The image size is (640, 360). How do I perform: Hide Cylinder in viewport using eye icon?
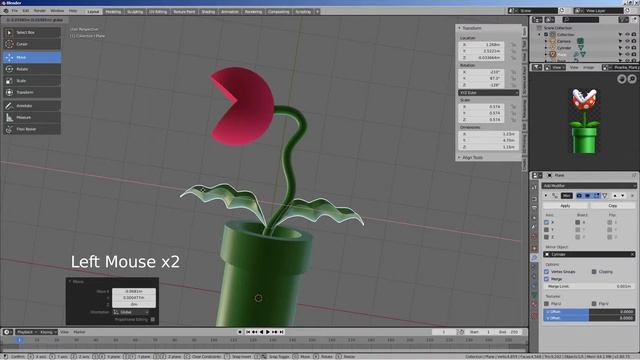[x=627, y=48]
